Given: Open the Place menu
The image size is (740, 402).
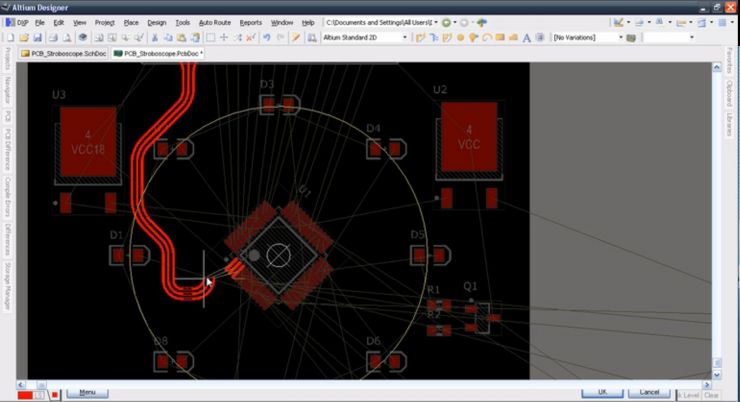Looking at the screenshot, I should (x=131, y=22).
